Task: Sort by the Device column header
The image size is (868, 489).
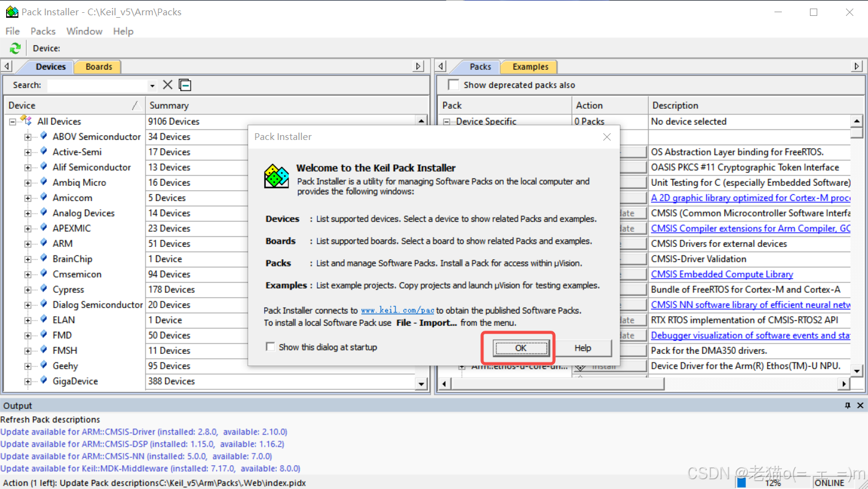Action: 75,105
